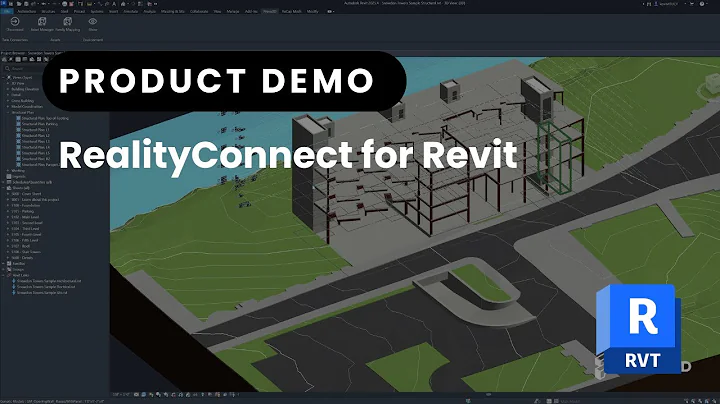Select the Schedules/Quantities (all) node
The height and width of the screenshot is (404, 720).
point(32,182)
